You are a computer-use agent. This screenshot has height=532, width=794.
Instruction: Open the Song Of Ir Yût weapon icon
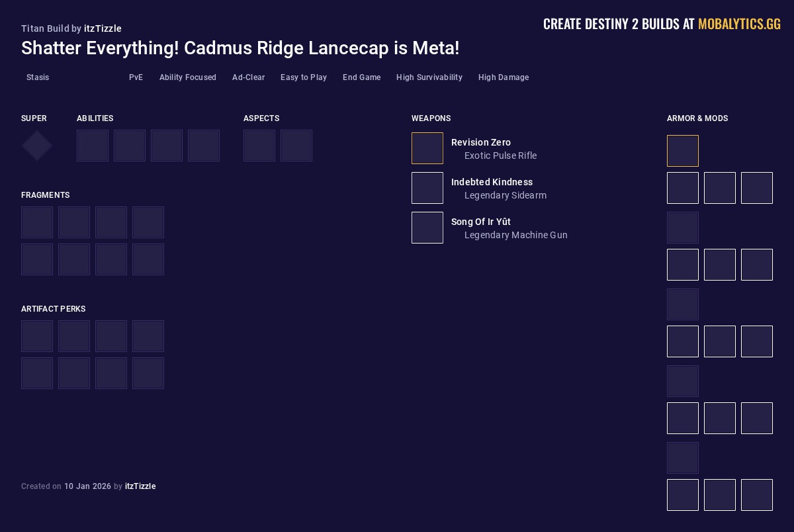tap(427, 228)
